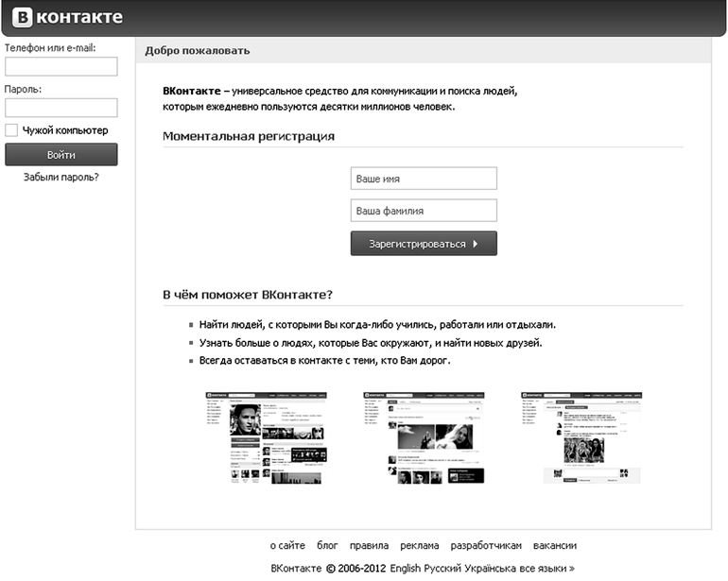Click the ВКонтакте footer text link
Viewport: 728px width, 581px height.
pos(296,569)
